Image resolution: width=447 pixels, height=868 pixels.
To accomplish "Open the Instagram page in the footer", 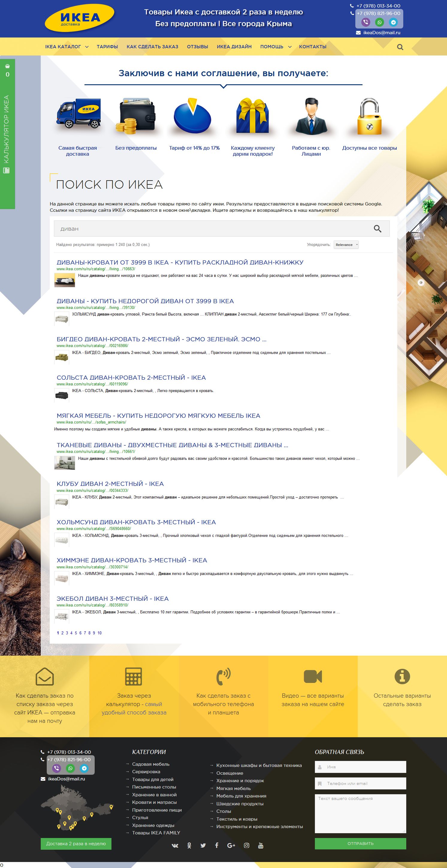I will [247, 846].
